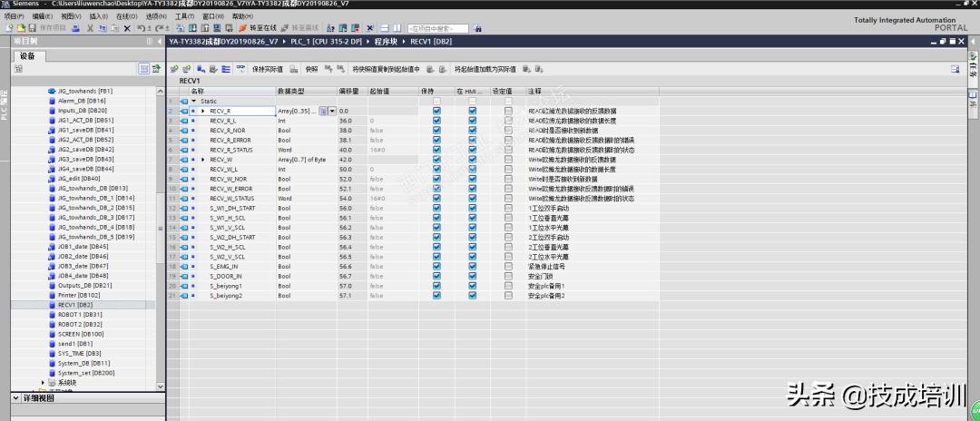The image size is (980, 421).
Task: Toggle HMI accessible checkbox for S_W1_DH_START
Action: point(473,208)
